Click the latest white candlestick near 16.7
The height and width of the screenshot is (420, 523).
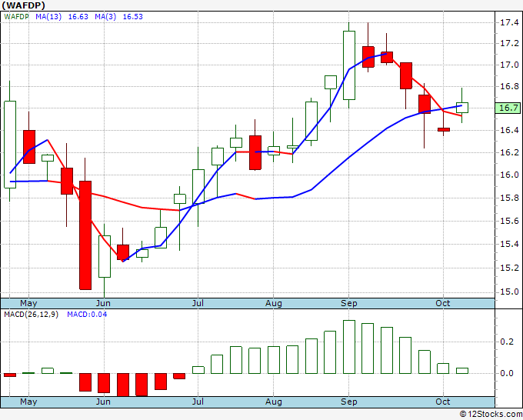tap(462, 108)
